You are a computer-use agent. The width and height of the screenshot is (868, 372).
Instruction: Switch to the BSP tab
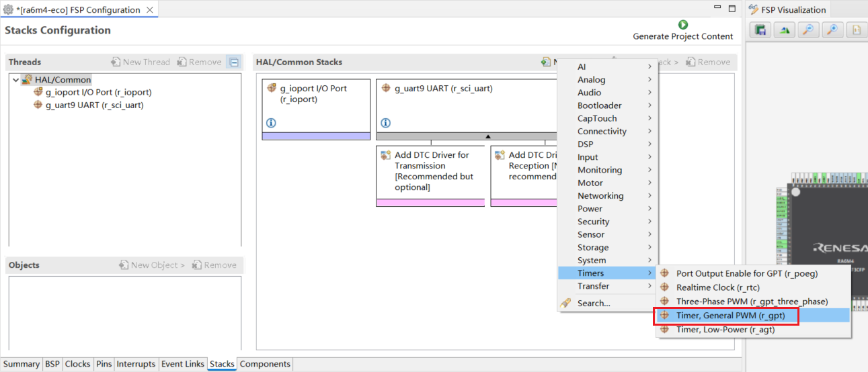click(52, 364)
